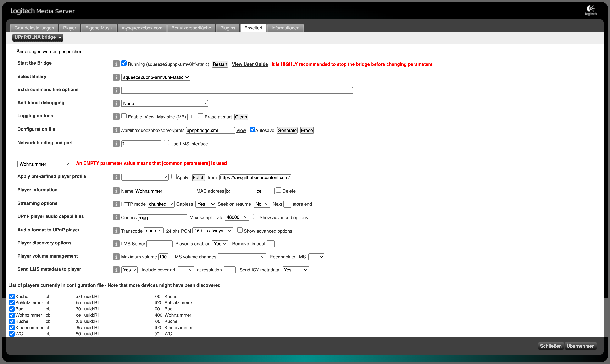Click the Erase configuration button
Image resolution: width=610 pixels, height=364 pixels.
[x=307, y=131]
